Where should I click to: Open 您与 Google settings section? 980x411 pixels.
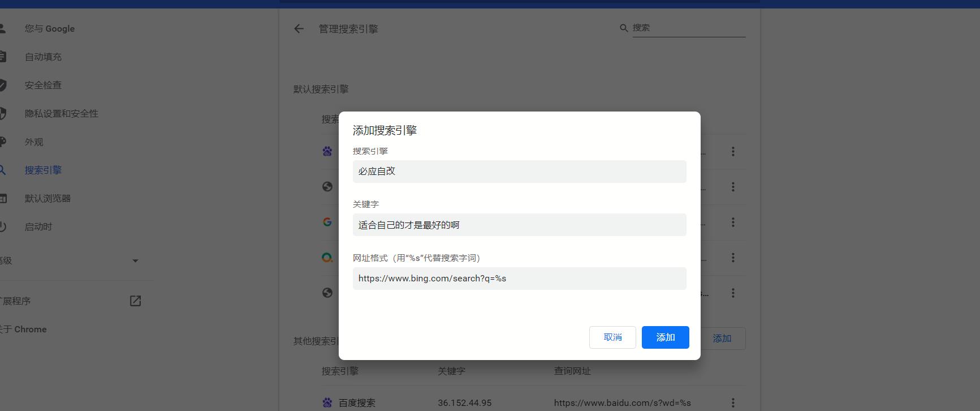pos(50,29)
